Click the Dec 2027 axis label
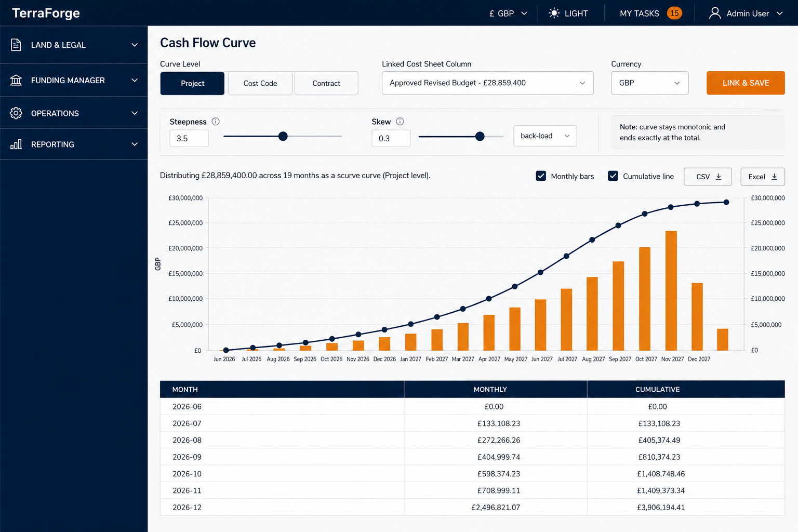Screen dimensions: 798x532 [699, 359]
